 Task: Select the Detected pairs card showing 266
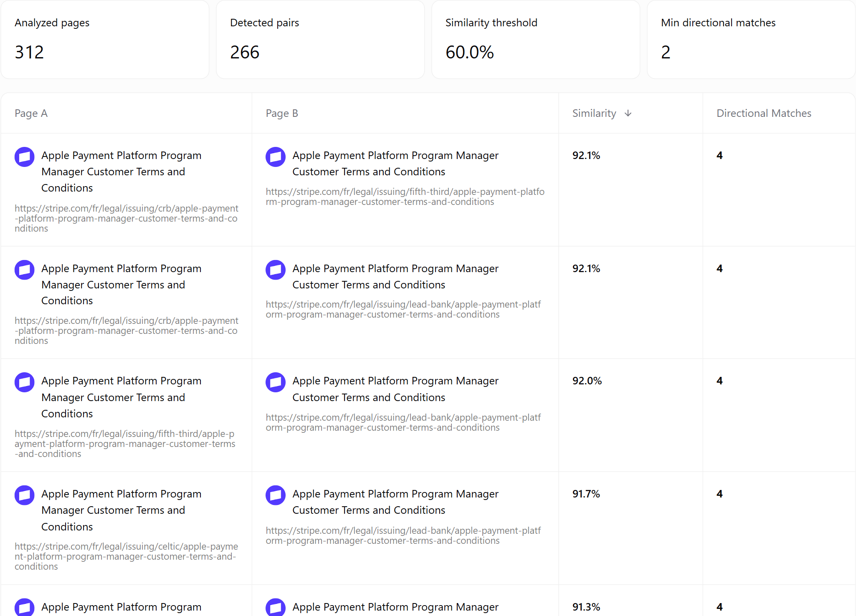click(x=320, y=40)
